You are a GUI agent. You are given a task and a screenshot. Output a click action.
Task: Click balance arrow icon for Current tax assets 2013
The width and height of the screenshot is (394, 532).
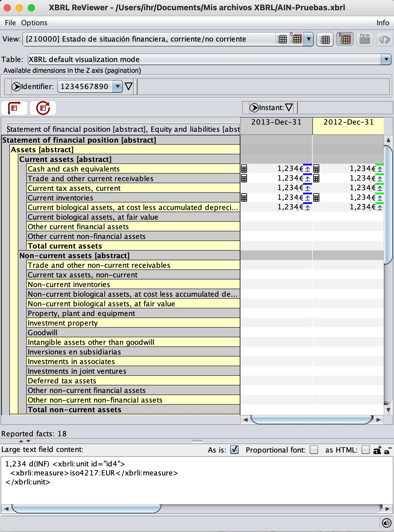tap(307, 188)
